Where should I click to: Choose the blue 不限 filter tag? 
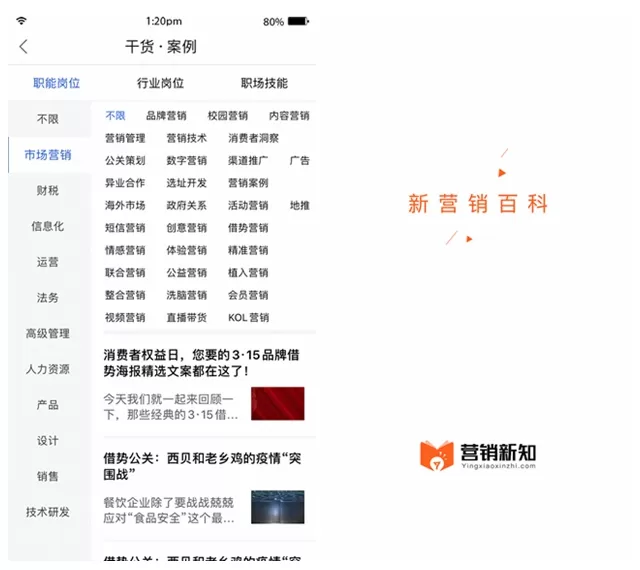tap(115, 116)
